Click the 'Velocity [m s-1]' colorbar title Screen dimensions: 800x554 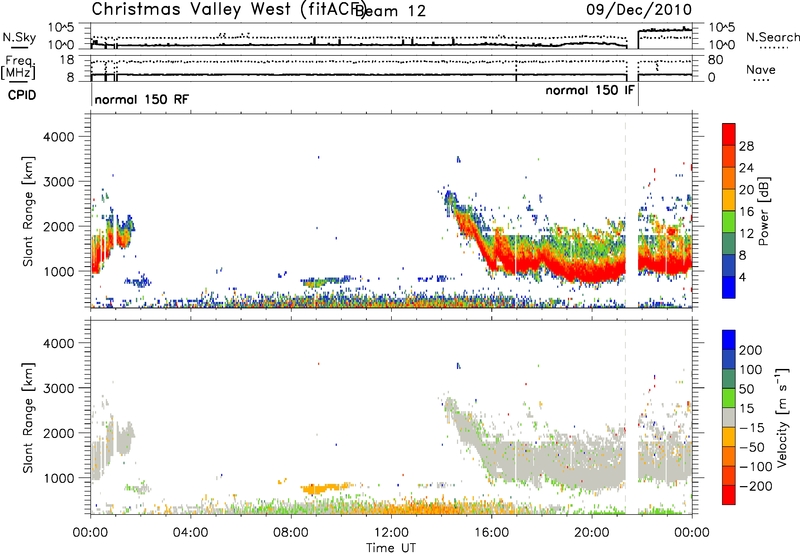(x=782, y=417)
